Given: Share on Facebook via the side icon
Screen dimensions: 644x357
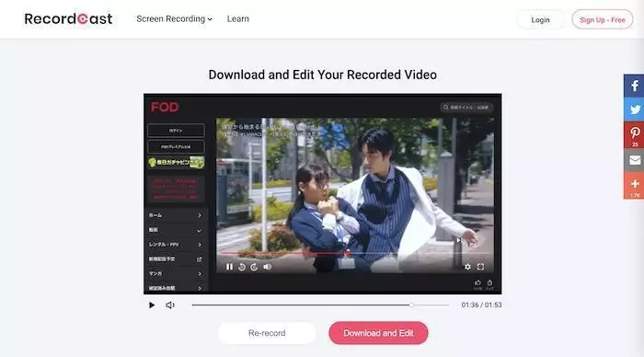Looking at the screenshot, I should [x=634, y=86].
